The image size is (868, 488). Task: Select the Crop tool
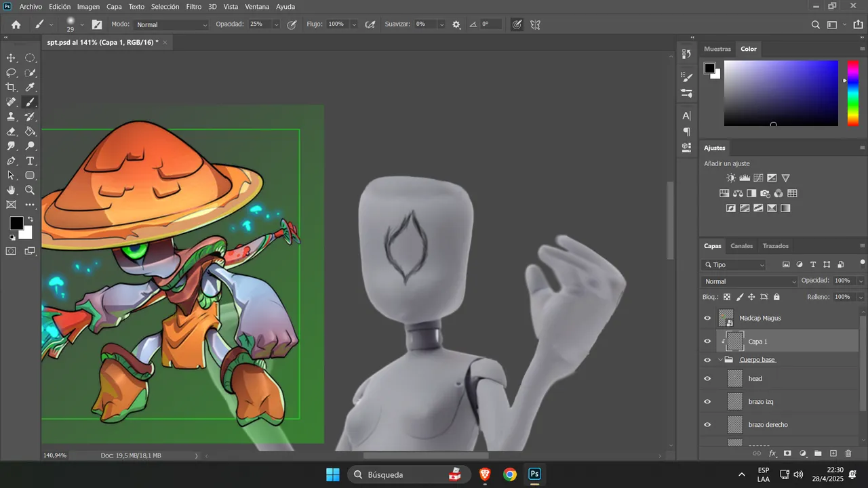coord(12,87)
